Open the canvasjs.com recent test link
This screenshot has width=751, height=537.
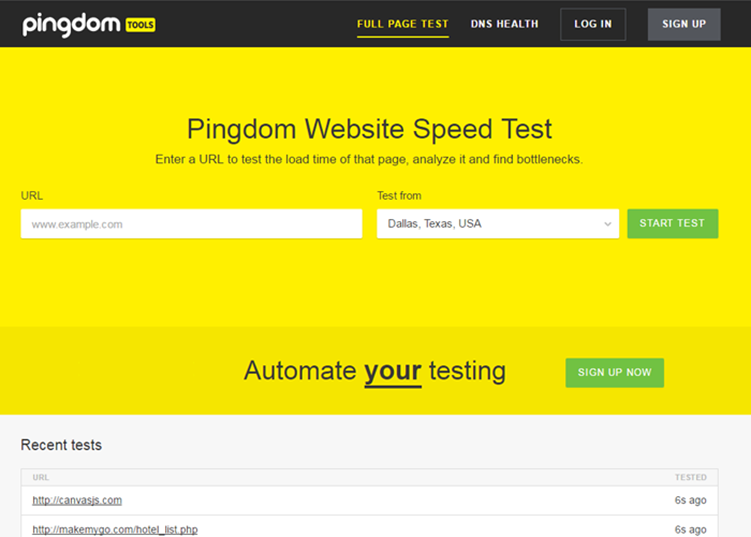77,500
